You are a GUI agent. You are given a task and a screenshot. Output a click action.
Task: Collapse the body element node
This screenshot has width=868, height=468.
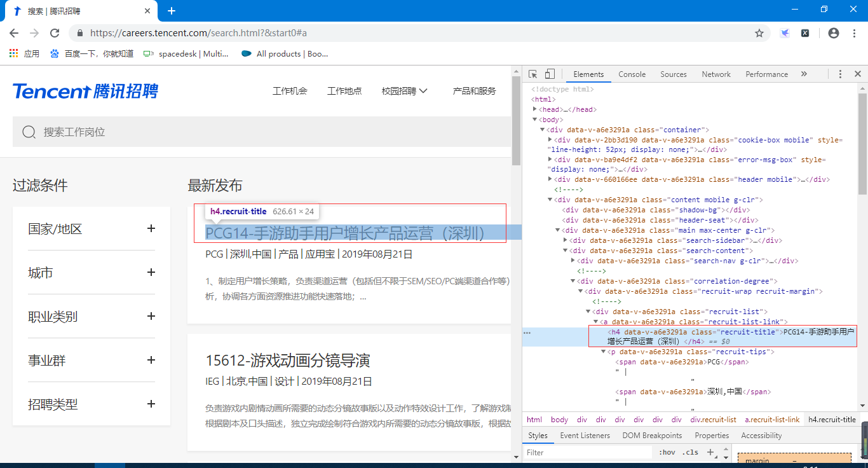(x=535, y=120)
